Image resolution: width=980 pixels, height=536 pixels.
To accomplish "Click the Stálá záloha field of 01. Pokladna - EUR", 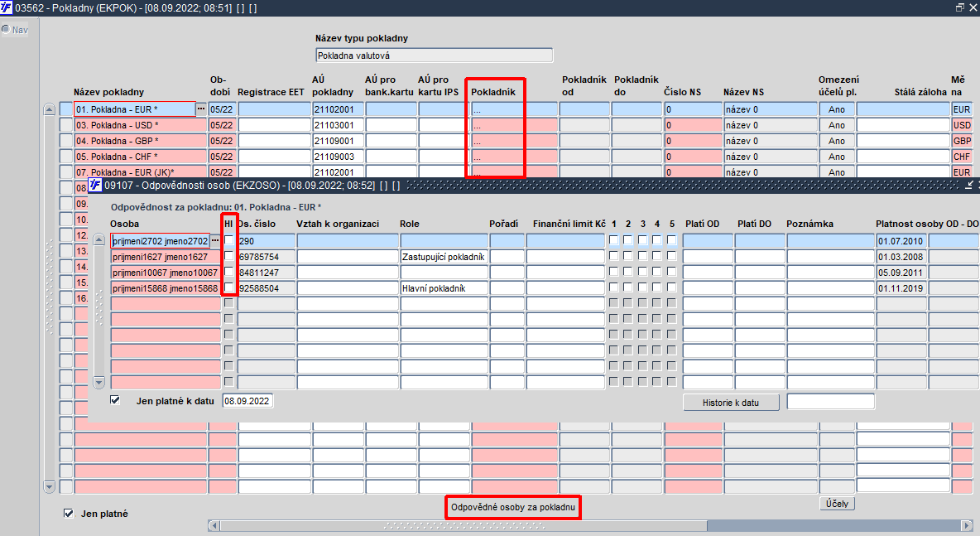I will (903, 109).
